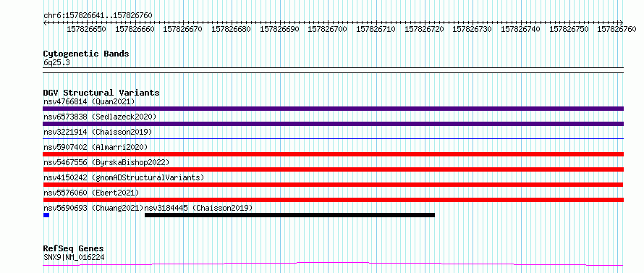Image resolution: width=644 pixels, height=273 pixels.
Task: Select variant label nsv6573838 (Sedlazeck2020)
Action: pyautogui.click(x=100, y=117)
